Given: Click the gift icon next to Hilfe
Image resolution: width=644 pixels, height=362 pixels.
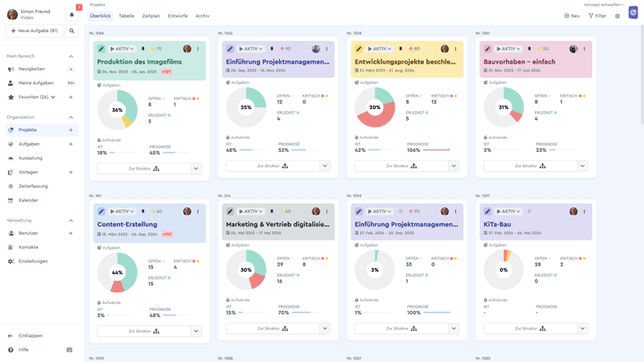Looking at the screenshot, I should coord(70,349).
